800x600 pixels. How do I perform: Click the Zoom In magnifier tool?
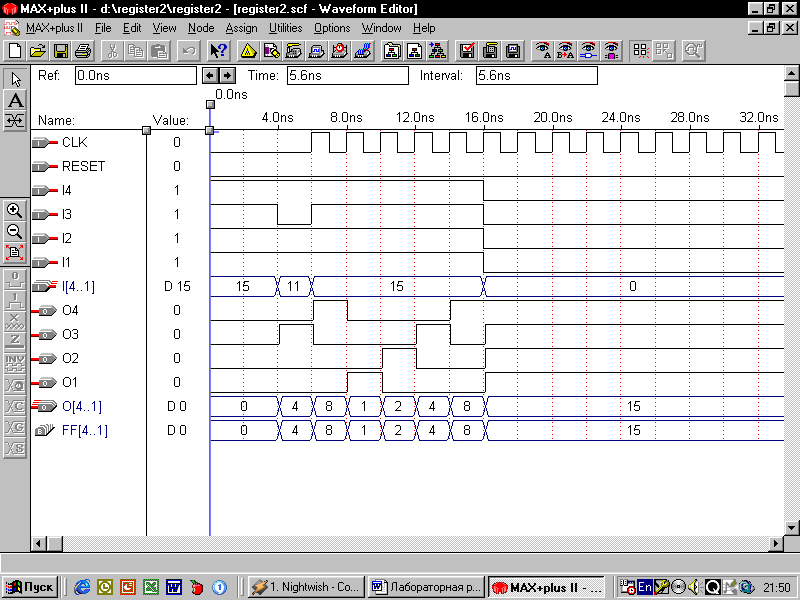point(15,210)
